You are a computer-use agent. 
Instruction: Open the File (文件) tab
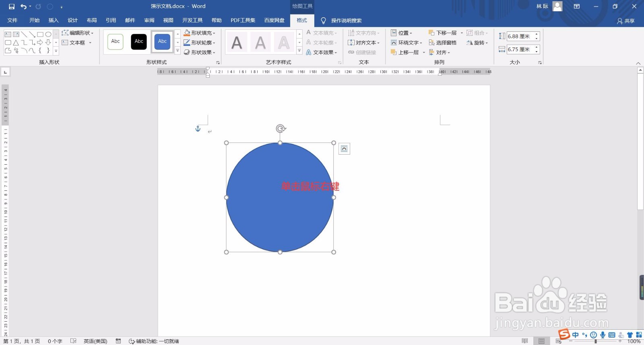pyautogui.click(x=12, y=21)
